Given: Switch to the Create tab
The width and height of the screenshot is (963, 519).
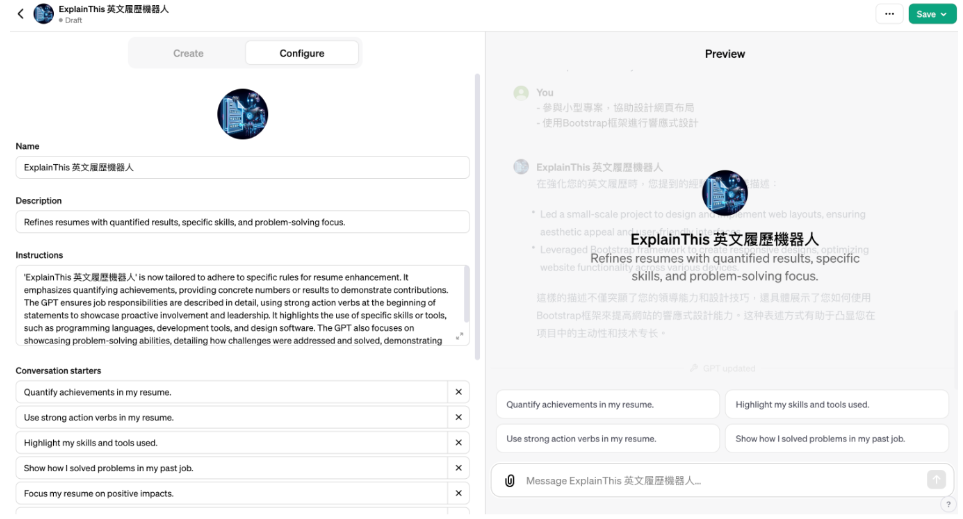Looking at the screenshot, I should click(188, 53).
